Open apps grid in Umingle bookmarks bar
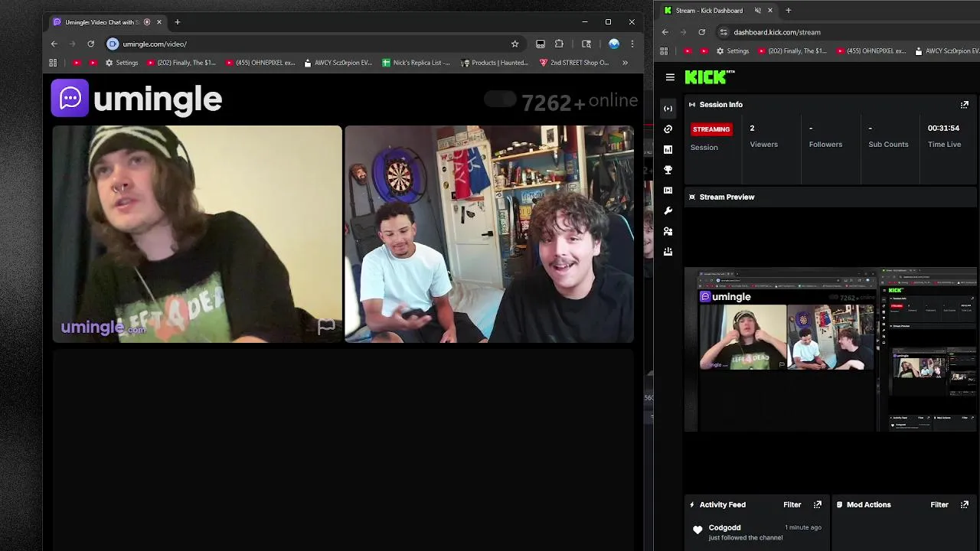Viewport: 980px width, 551px height. click(x=53, y=63)
